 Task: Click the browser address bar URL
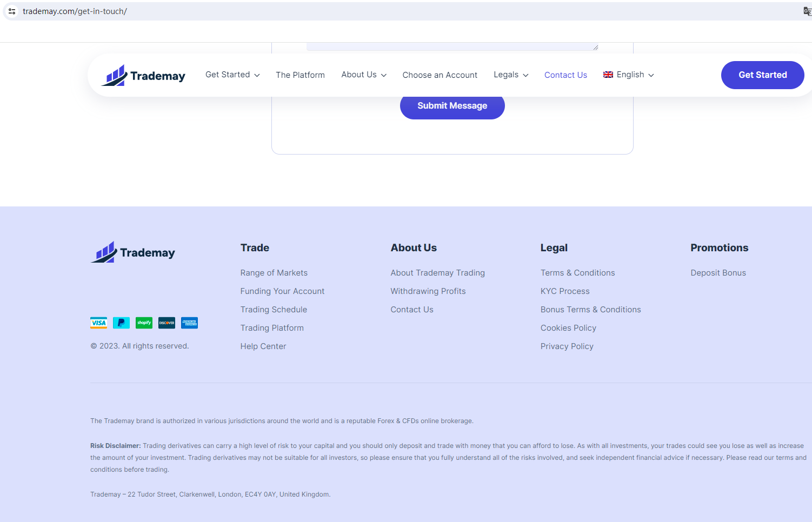click(75, 11)
